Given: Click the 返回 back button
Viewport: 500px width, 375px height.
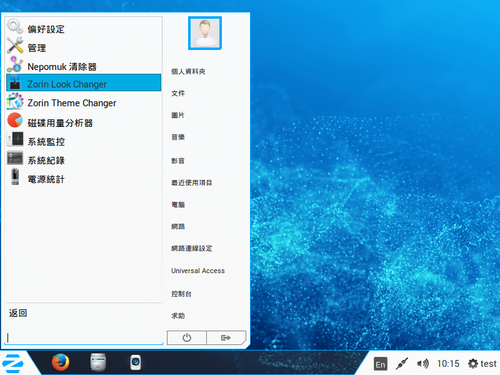Looking at the screenshot, I should (x=18, y=313).
